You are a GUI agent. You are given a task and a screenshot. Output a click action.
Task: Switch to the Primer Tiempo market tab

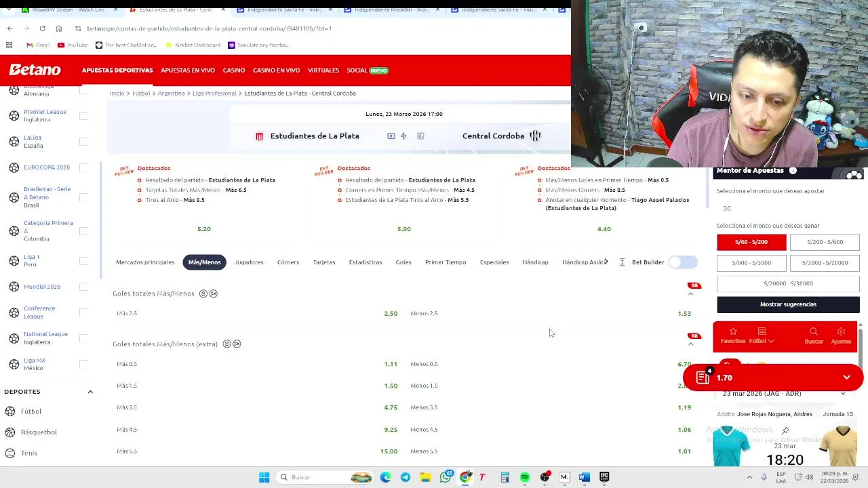(446, 262)
